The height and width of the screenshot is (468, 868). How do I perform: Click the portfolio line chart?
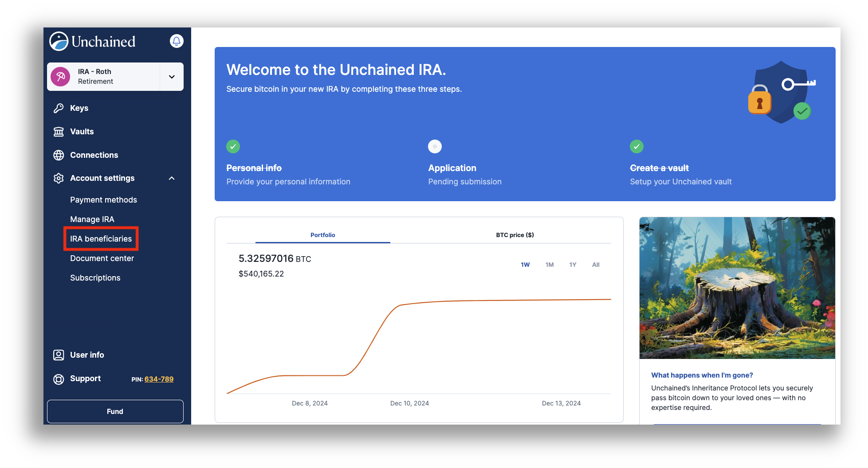(x=419, y=346)
